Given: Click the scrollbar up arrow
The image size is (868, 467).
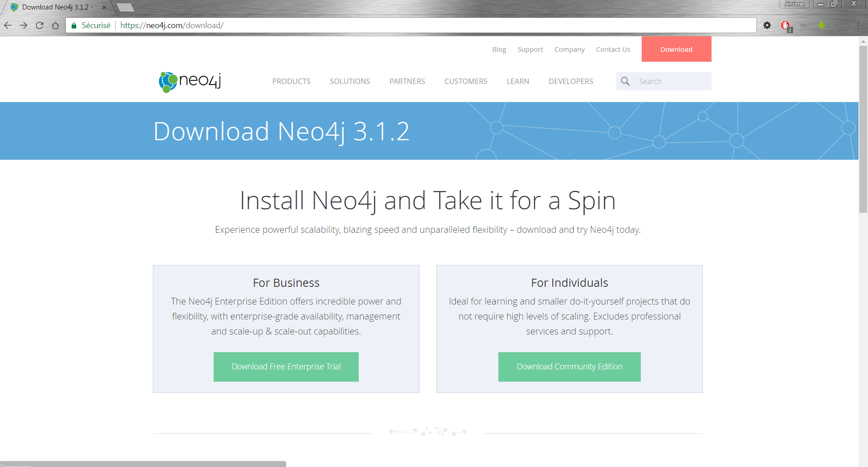Looking at the screenshot, I should (863, 41).
